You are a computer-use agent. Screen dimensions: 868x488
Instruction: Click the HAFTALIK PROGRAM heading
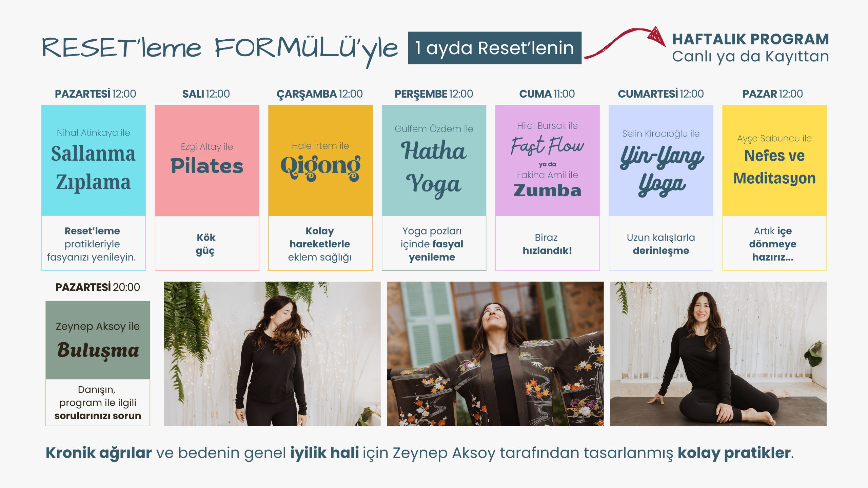pos(750,39)
